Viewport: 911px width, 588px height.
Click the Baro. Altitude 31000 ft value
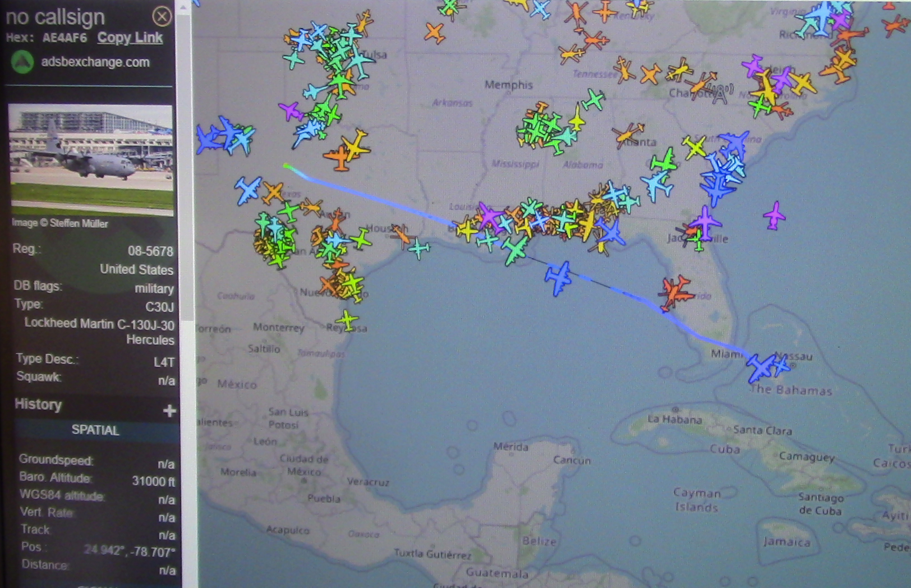153,481
